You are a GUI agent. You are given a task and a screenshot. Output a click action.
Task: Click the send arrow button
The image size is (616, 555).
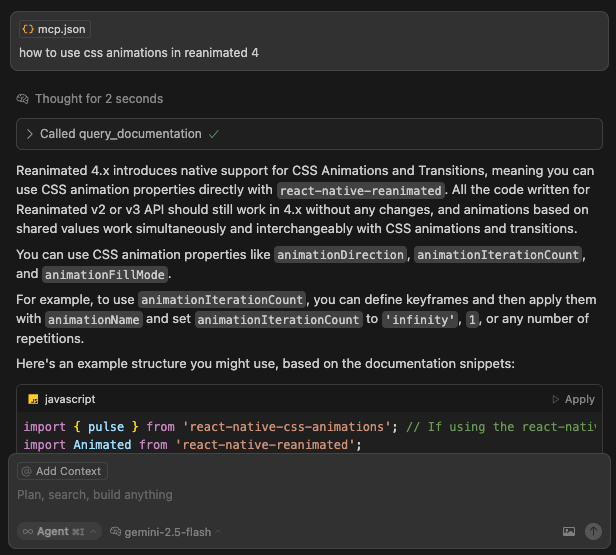593,532
